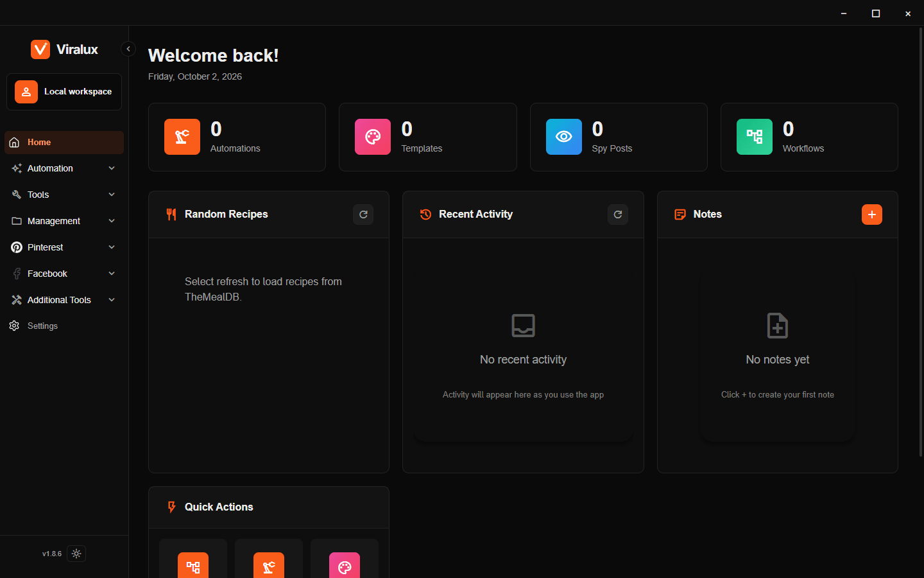Viewport: 924px width, 578px height.
Task: Collapse the sidebar with the arrow button
Action: point(128,49)
